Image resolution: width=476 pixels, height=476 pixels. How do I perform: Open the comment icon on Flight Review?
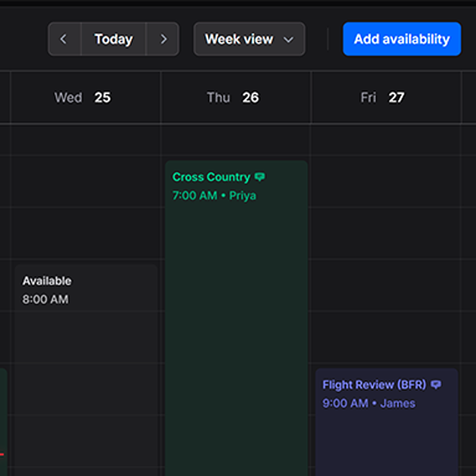pos(436,385)
